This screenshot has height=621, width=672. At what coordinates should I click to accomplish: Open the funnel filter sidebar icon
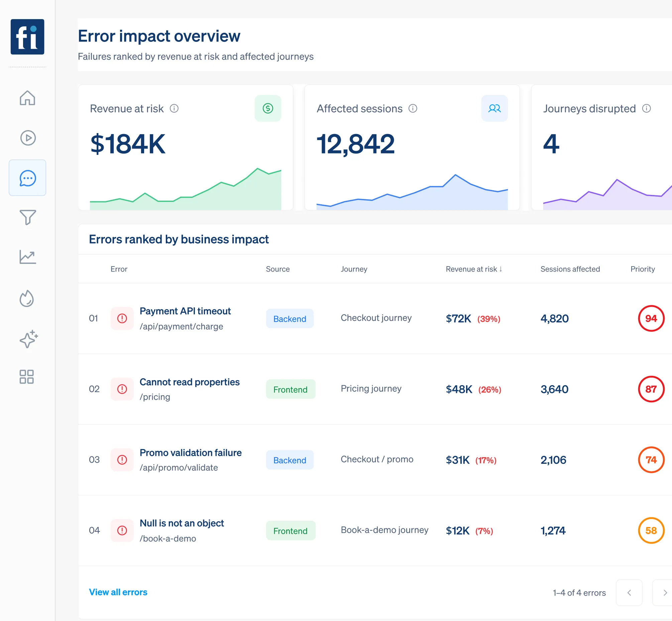pyautogui.click(x=27, y=217)
